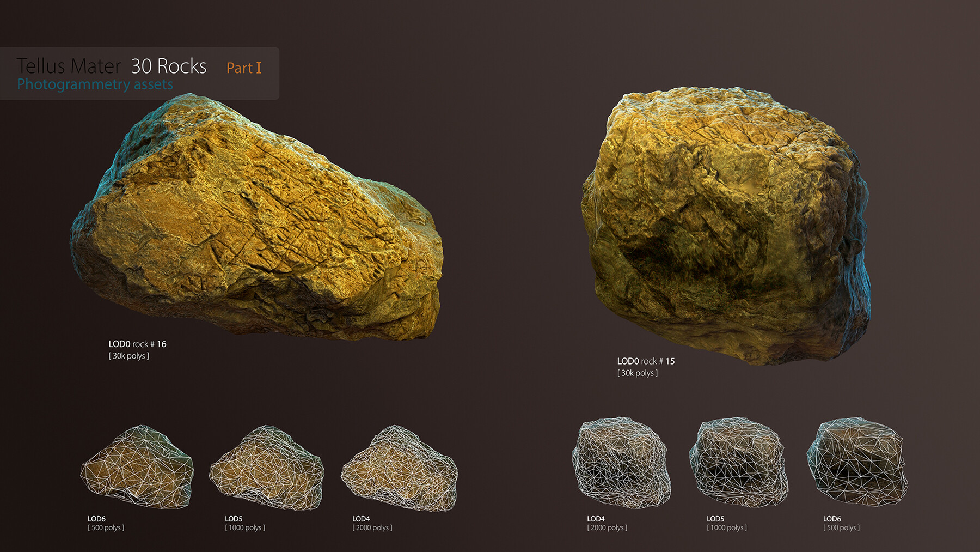Select "[ 500 polys ]" in rock 15's row
Screen dimensions: 980x552
tap(841, 527)
